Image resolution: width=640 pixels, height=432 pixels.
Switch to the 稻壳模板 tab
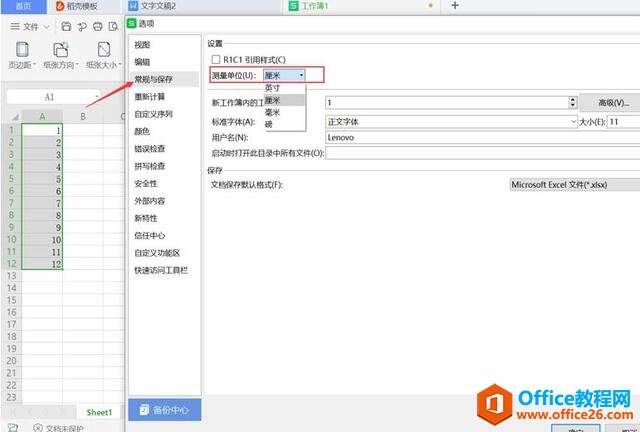pyautogui.click(x=82, y=6)
